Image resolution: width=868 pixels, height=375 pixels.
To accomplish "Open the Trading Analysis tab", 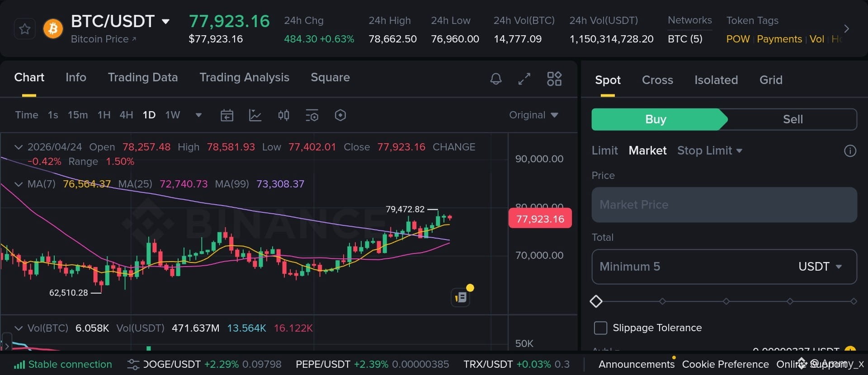I will coord(245,78).
